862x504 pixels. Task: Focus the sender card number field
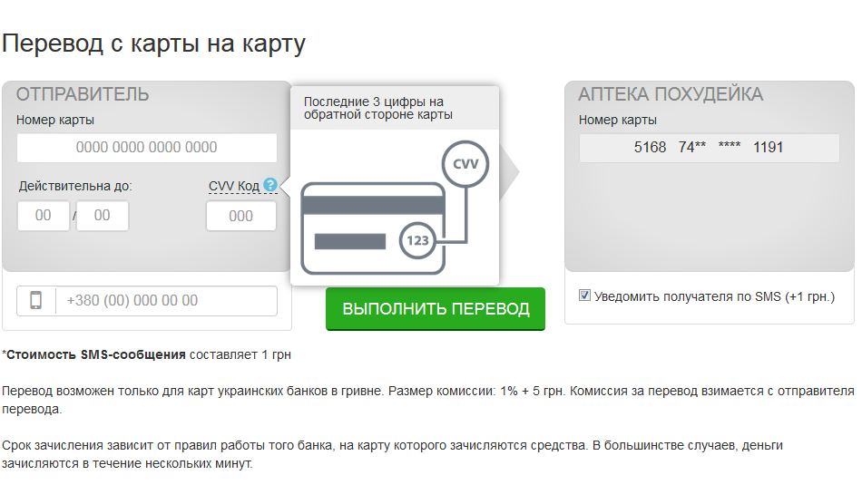(x=147, y=147)
